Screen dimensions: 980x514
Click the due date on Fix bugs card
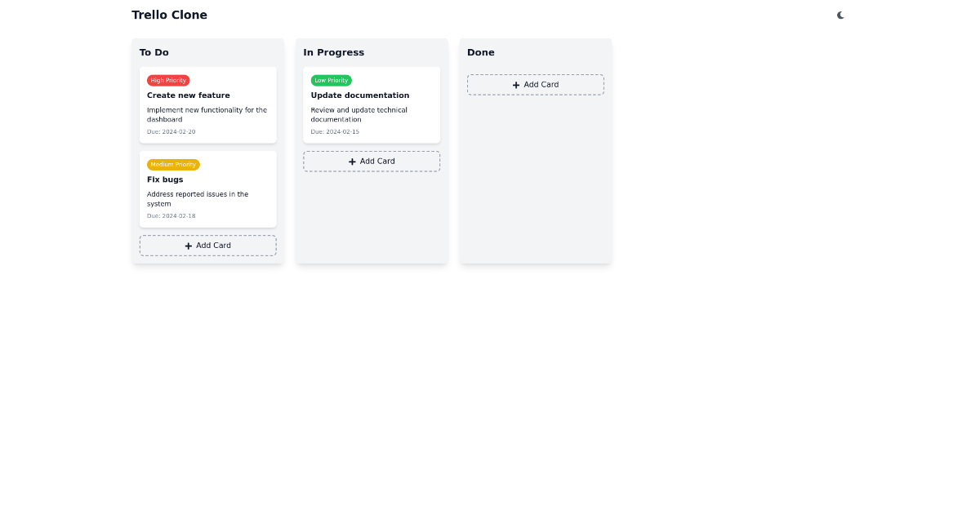(x=171, y=215)
